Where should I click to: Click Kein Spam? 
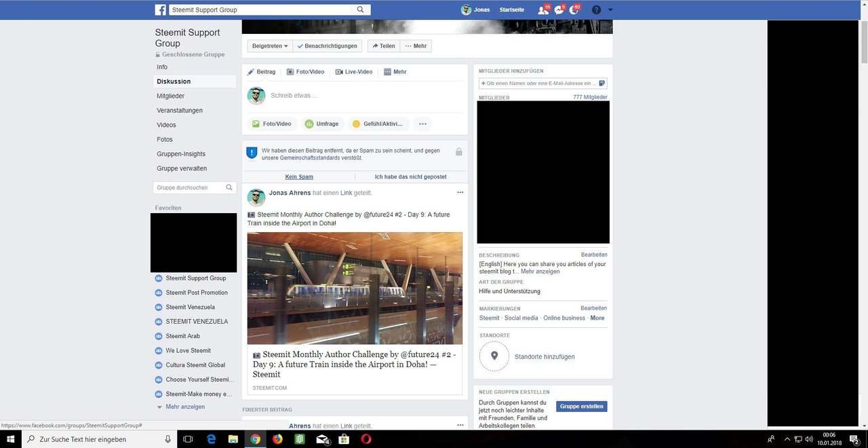(299, 176)
